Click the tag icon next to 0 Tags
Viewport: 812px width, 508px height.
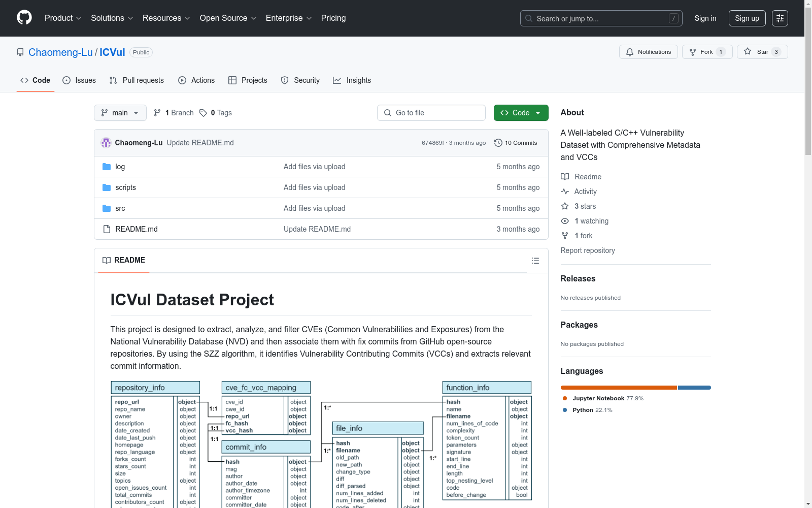(x=203, y=113)
